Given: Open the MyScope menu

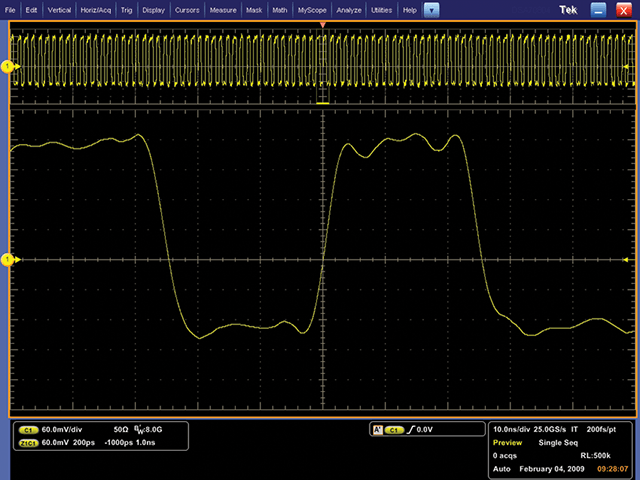Looking at the screenshot, I should (x=313, y=10).
